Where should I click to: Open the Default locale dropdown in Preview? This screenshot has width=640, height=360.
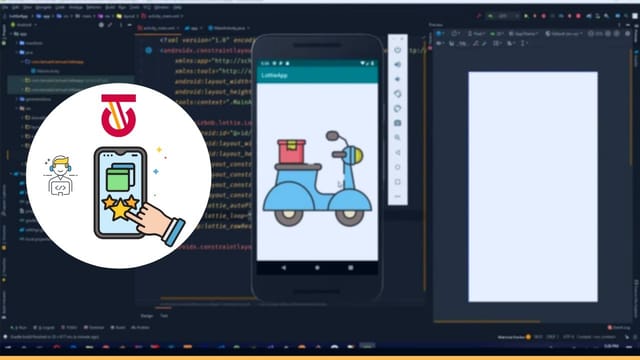tap(564, 34)
